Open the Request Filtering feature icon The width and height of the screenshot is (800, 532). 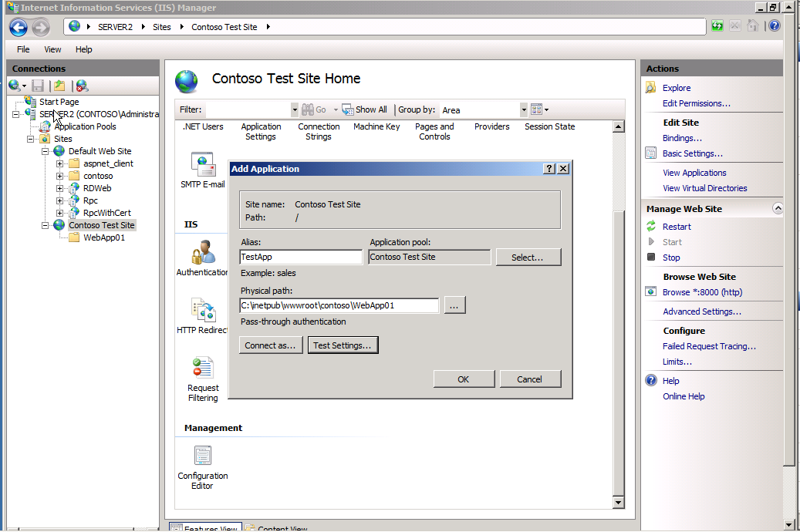203,369
